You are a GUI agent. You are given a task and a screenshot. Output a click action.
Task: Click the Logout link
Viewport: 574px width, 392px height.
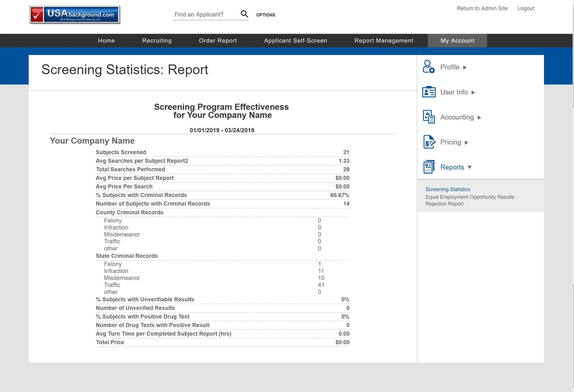(x=526, y=8)
